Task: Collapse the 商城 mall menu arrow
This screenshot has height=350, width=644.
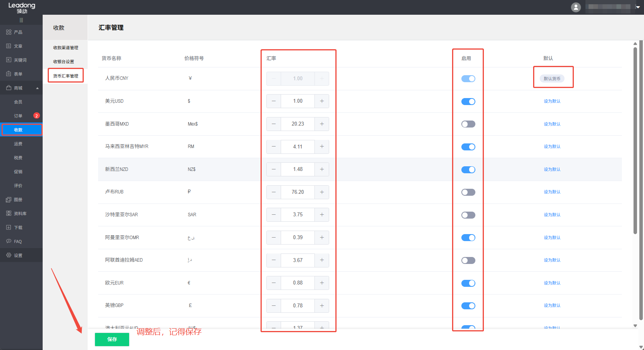Action: 37,88
